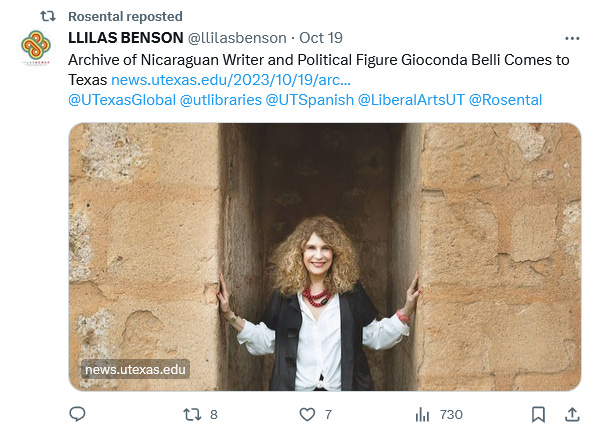Open the news.utexas.edu article link
Viewport: 598px width, 436px height.
point(231,80)
